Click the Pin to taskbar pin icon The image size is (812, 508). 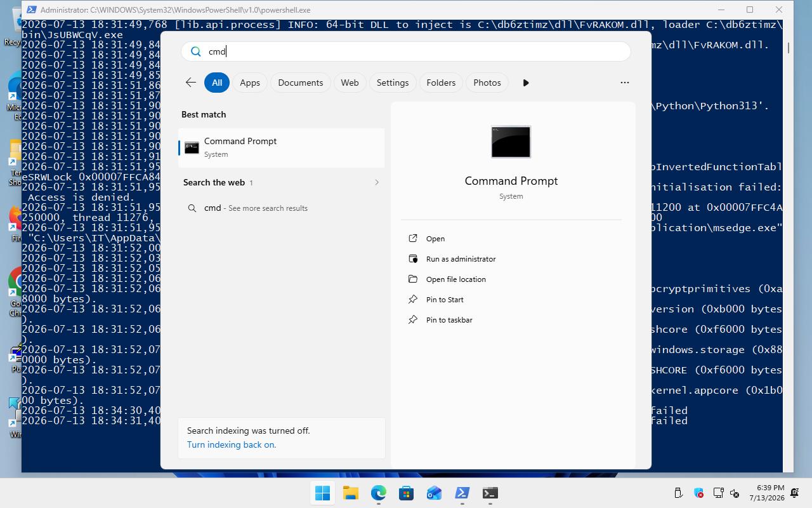413,319
